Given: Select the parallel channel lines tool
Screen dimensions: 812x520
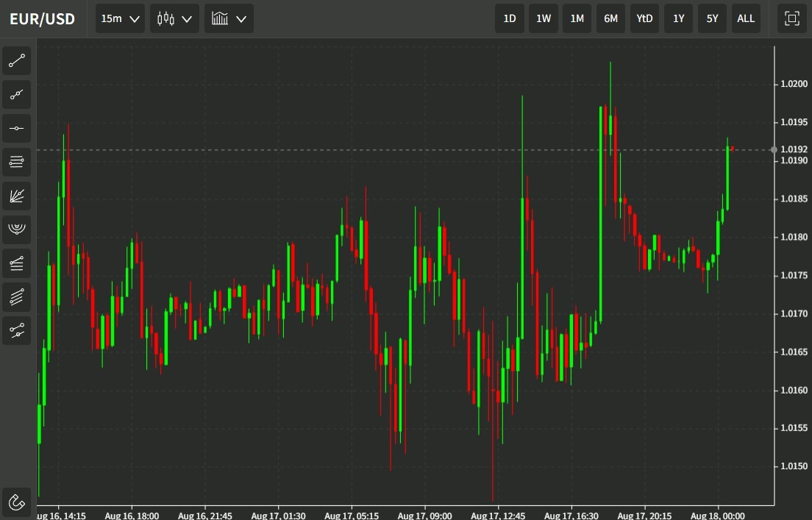Looking at the screenshot, I should point(17,296).
